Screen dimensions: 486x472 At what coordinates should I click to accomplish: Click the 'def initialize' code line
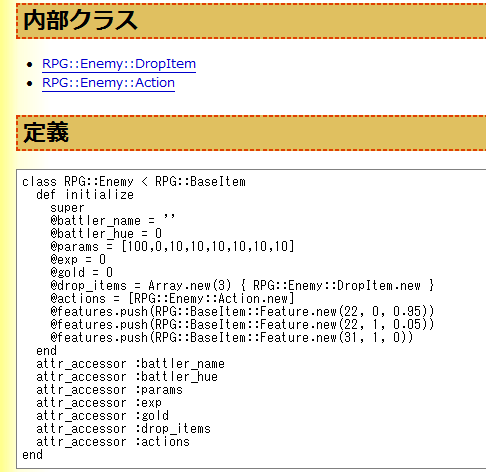coord(85,195)
